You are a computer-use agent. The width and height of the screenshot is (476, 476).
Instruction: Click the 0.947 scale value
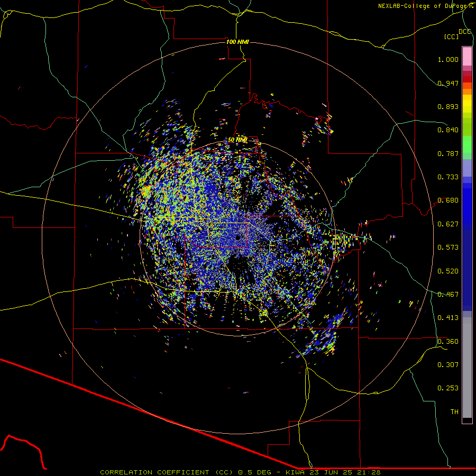click(448, 83)
